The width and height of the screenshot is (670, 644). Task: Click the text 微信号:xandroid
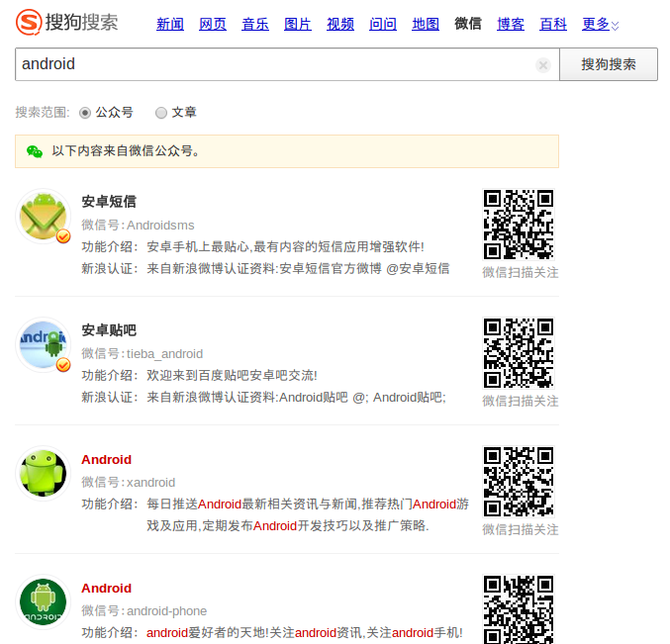[129, 482]
